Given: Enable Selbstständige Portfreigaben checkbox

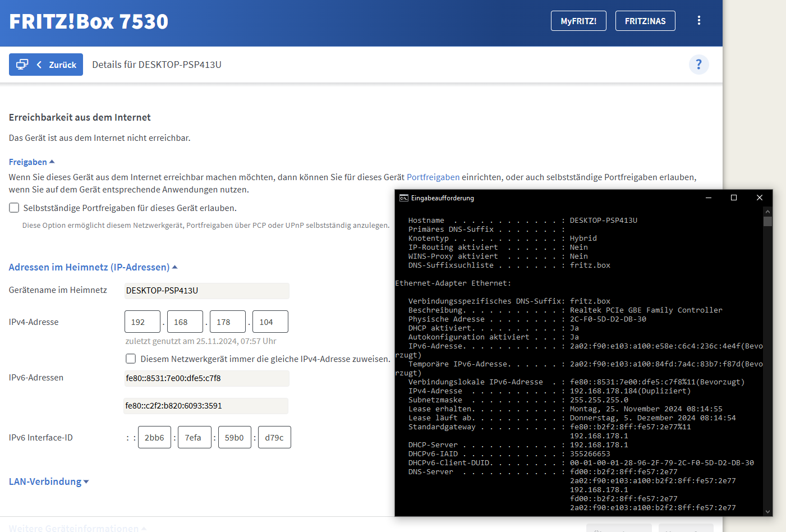Looking at the screenshot, I should (14, 208).
